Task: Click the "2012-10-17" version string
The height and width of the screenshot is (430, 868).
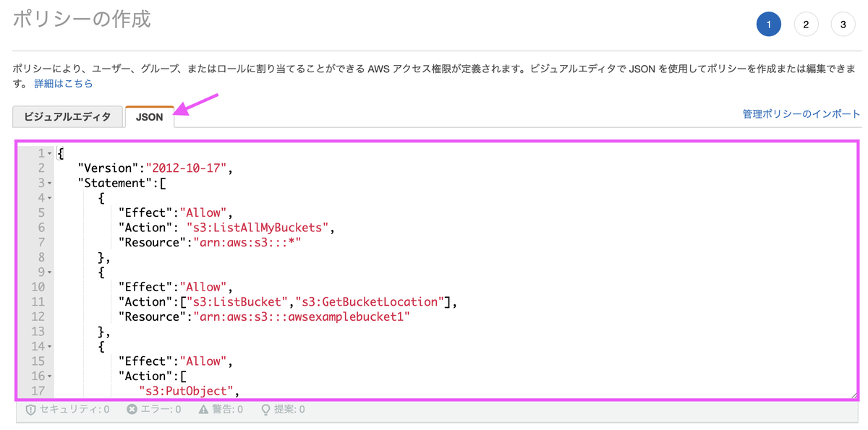Action: [188, 168]
